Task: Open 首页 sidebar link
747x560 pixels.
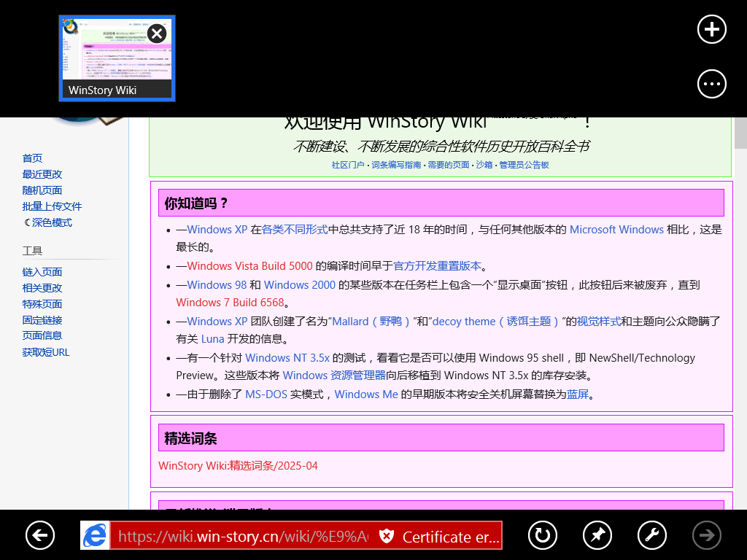Action: point(32,158)
